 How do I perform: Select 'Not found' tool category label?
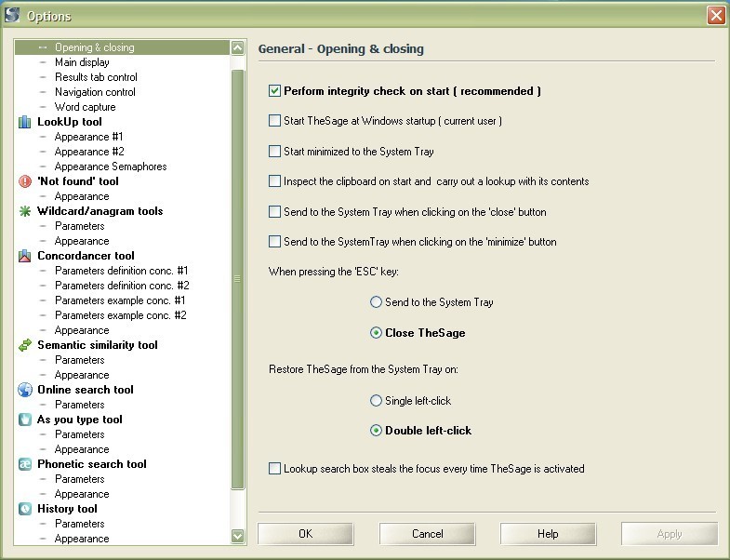78,181
